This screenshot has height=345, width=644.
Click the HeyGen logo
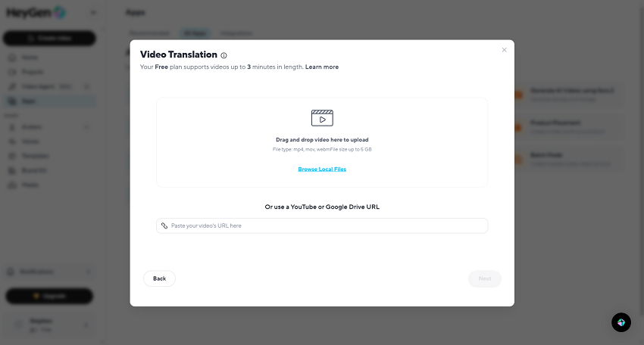tap(36, 12)
